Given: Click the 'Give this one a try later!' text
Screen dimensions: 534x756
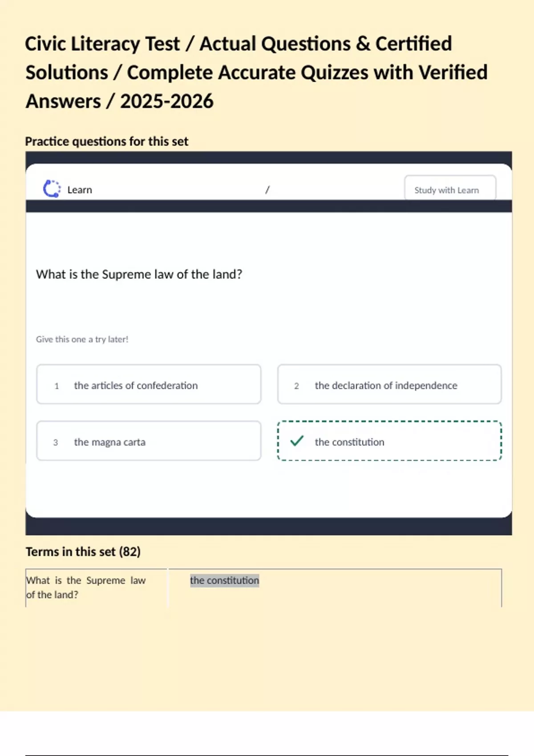Looking at the screenshot, I should (x=82, y=339).
